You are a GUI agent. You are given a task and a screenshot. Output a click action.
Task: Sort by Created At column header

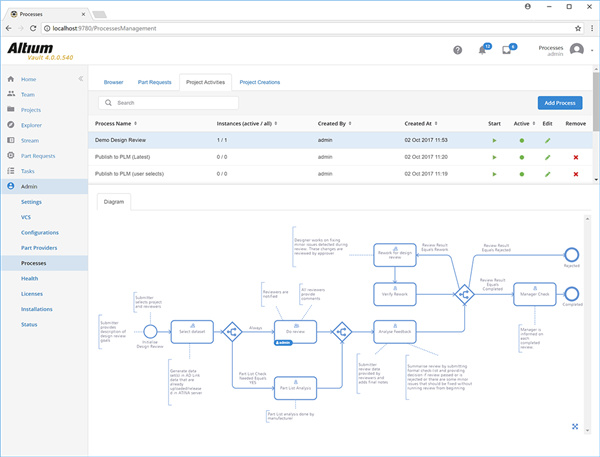click(418, 124)
